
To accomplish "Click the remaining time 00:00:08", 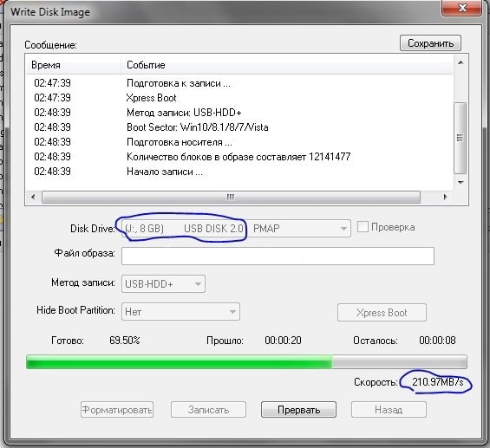I will 437,340.
